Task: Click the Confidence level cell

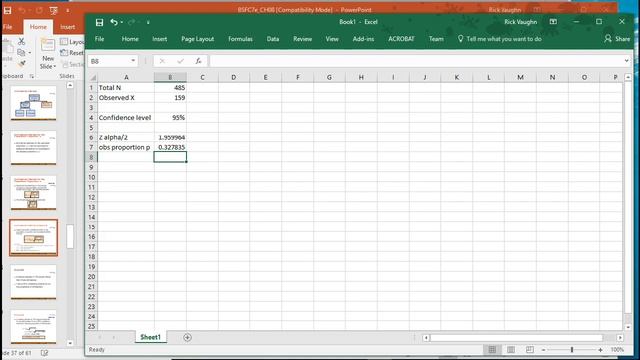Action: [126, 118]
